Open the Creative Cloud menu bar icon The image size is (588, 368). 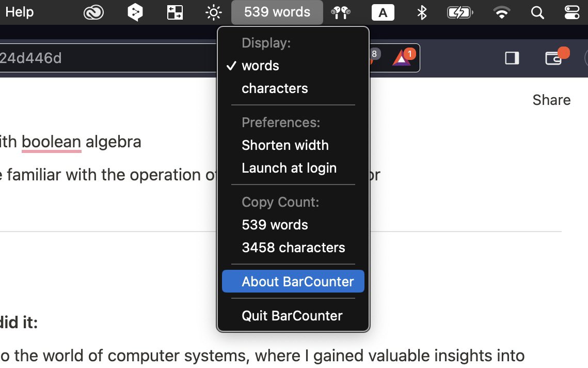pyautogui.click(x=93, y=13)
